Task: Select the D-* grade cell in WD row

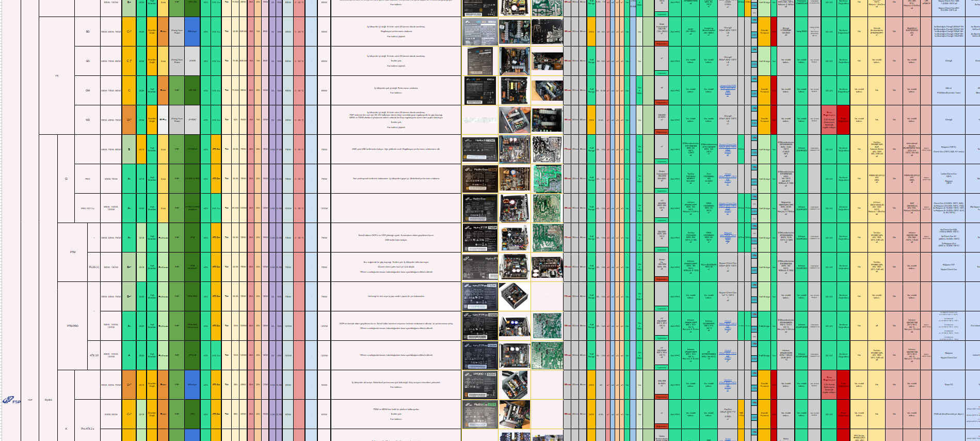Action: click(x=129, y=120)
